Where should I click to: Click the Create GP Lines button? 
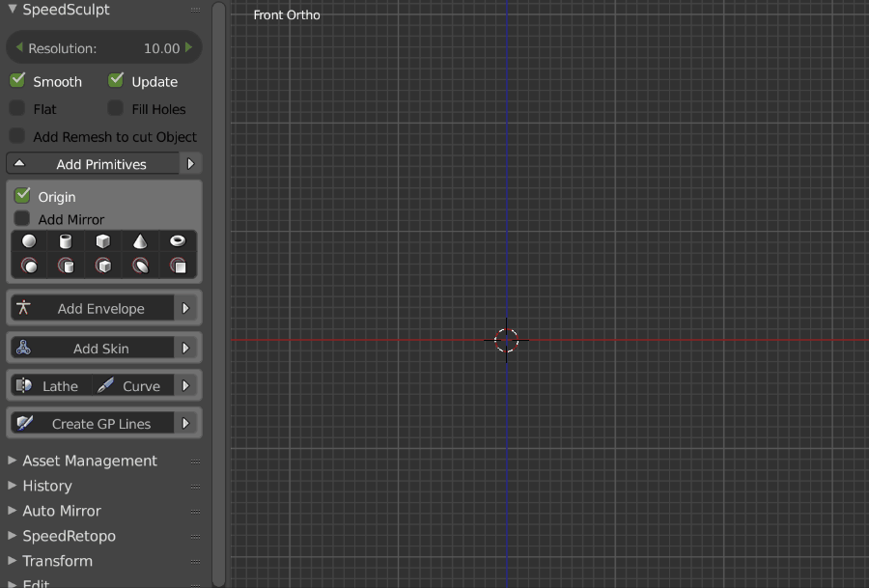[x=92, y=424]
